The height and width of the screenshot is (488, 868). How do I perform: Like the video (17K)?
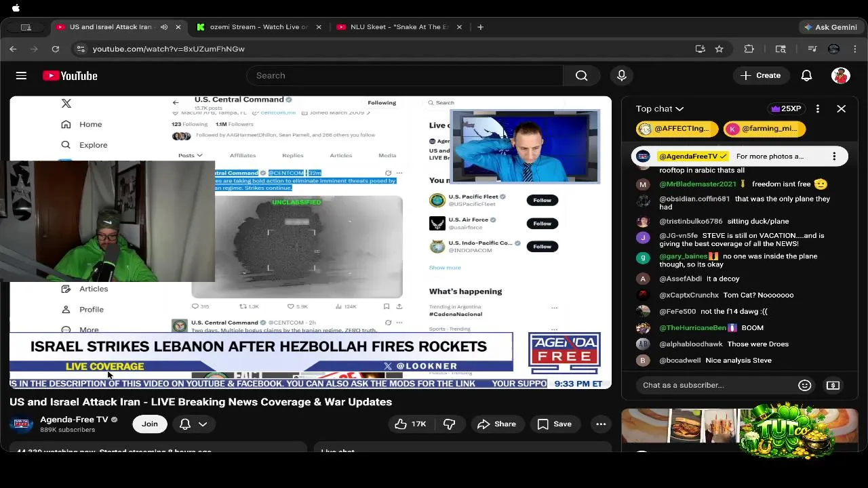point(410,424)
